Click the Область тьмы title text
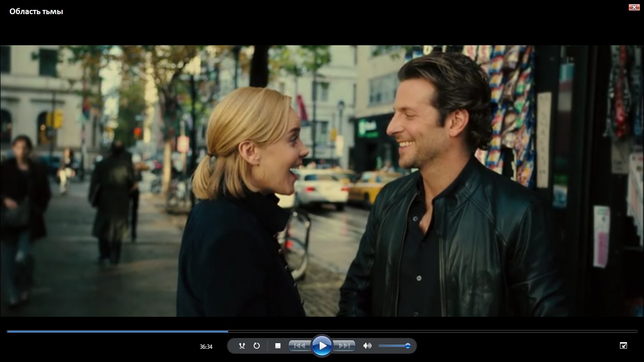 point(36,11)
